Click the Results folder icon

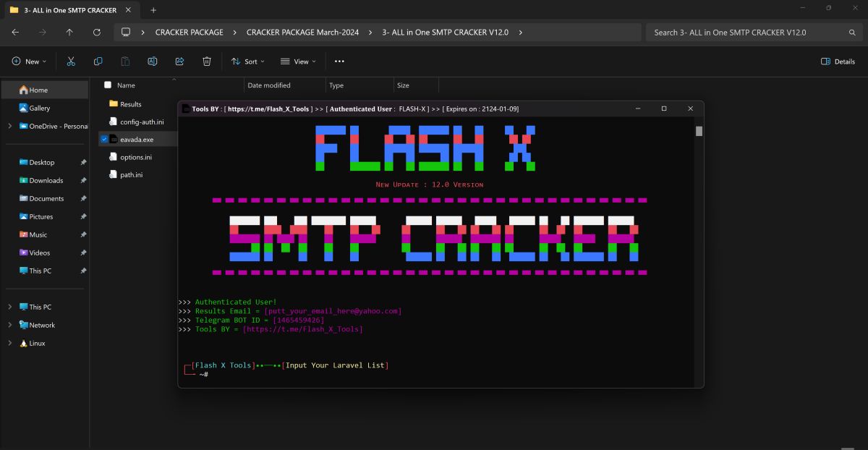[x=113, y=104]
